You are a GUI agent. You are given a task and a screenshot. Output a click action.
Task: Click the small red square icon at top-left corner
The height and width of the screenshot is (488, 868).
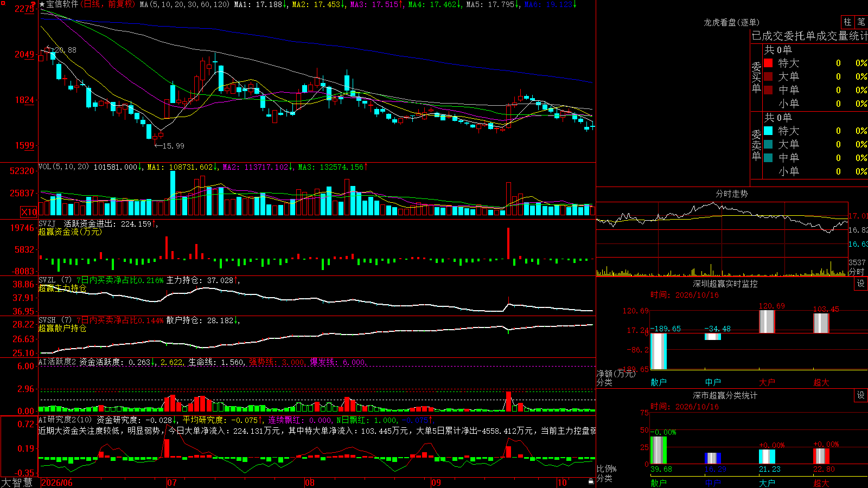(3, 3)
